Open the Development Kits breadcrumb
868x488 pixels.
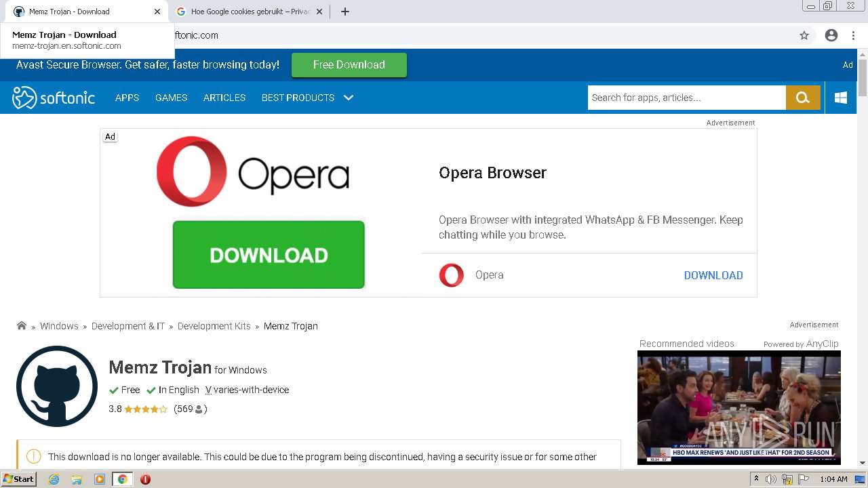(x=214, y=326)
